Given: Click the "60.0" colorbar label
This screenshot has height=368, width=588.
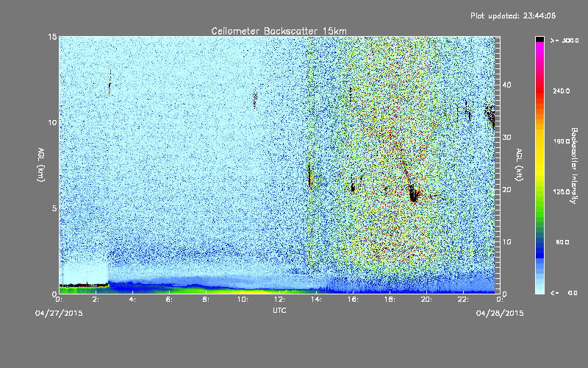Looking at the screenshot, I should tap(562, 243).
